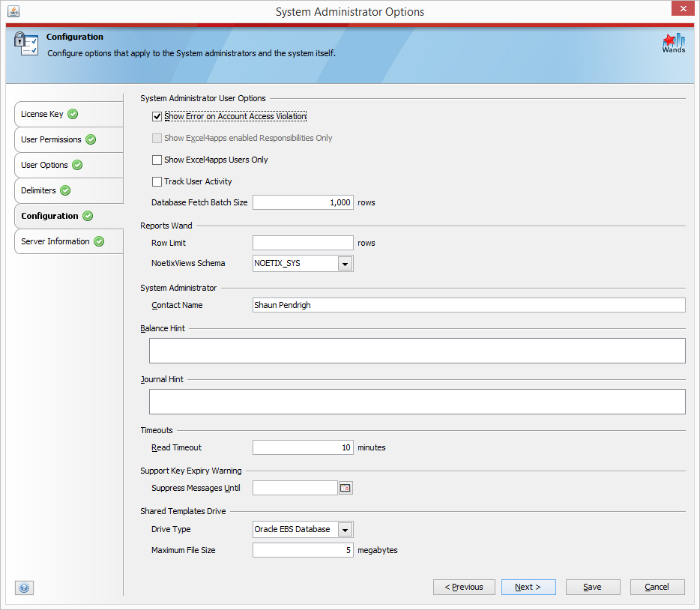The width and height of the screenshot is (700, 610).
Task: Click the 'Support Key Expiry Warning' heading
Action: click(x=190, y=471)
